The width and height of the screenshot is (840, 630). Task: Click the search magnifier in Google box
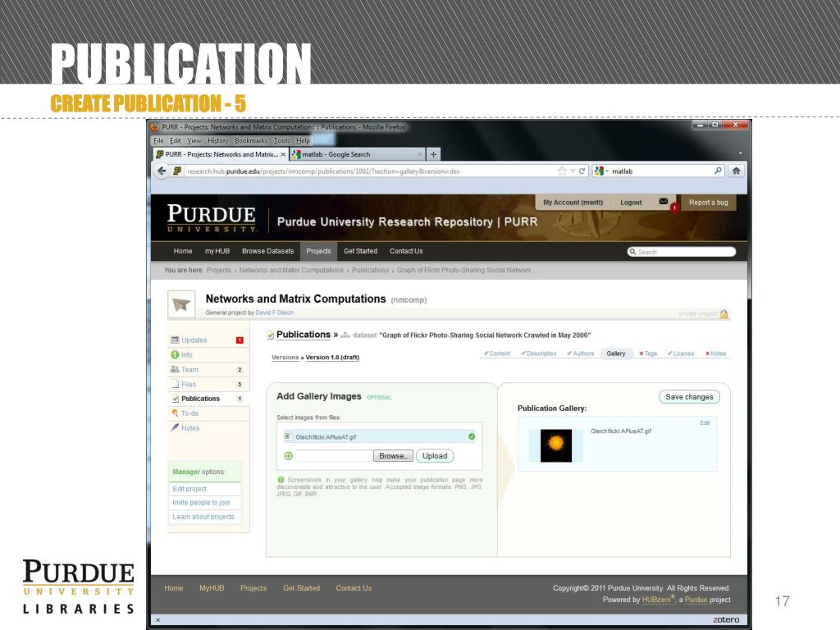pyautogui.click(x=718, y=171)
